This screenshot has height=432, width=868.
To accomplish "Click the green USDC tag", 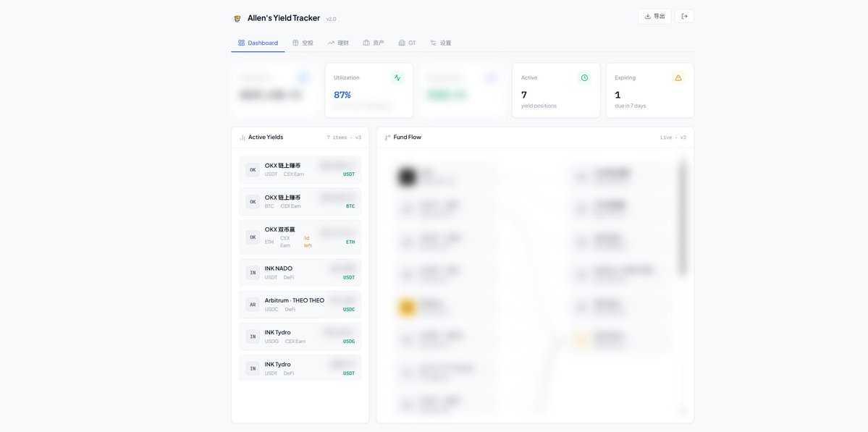I will (x=349, y=310).
